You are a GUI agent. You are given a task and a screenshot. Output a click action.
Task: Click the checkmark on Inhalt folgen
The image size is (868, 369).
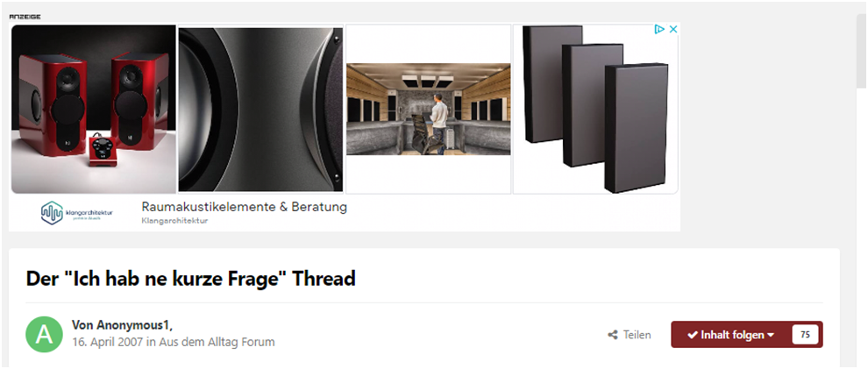[x=692, y=335]
